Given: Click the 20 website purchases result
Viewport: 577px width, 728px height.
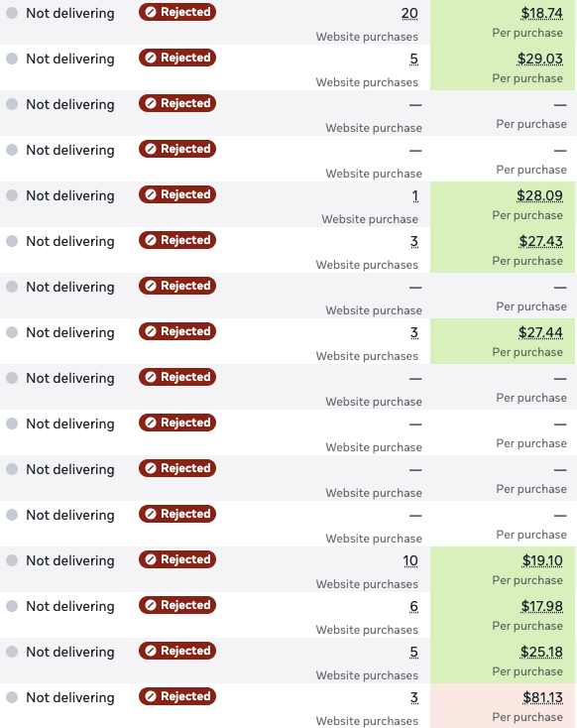Looking at the screenshot, I should (x=409, y=14).
